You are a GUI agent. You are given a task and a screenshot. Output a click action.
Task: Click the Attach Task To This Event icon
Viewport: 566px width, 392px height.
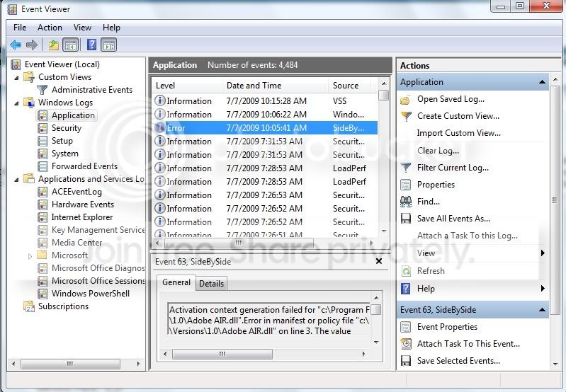click(x=406, y=344)
